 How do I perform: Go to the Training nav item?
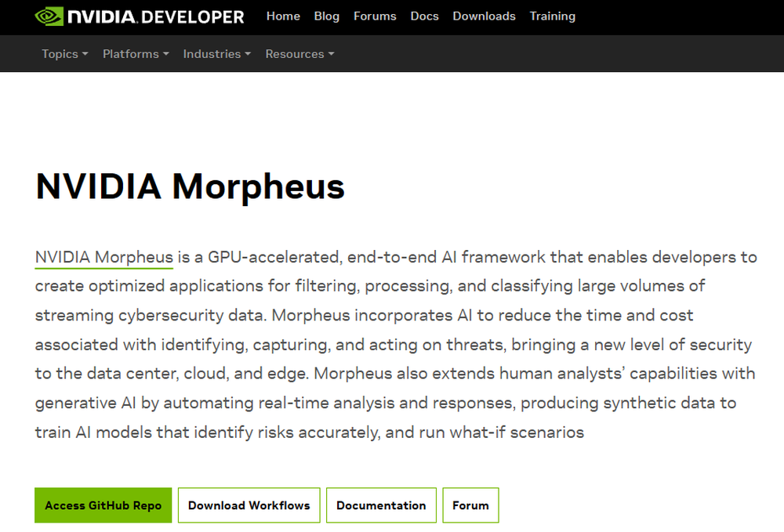(x=552, y=16)
